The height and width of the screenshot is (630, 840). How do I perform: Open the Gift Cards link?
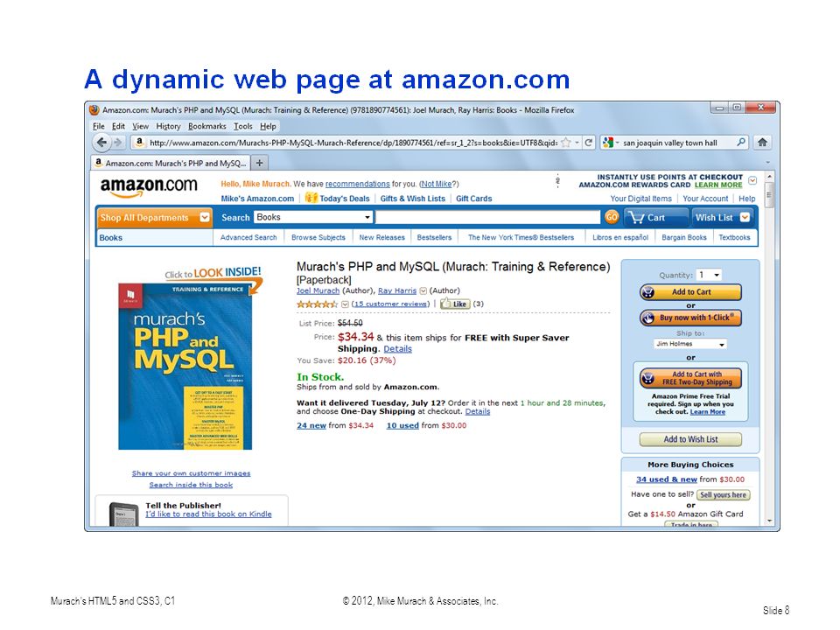pos(474,199)
